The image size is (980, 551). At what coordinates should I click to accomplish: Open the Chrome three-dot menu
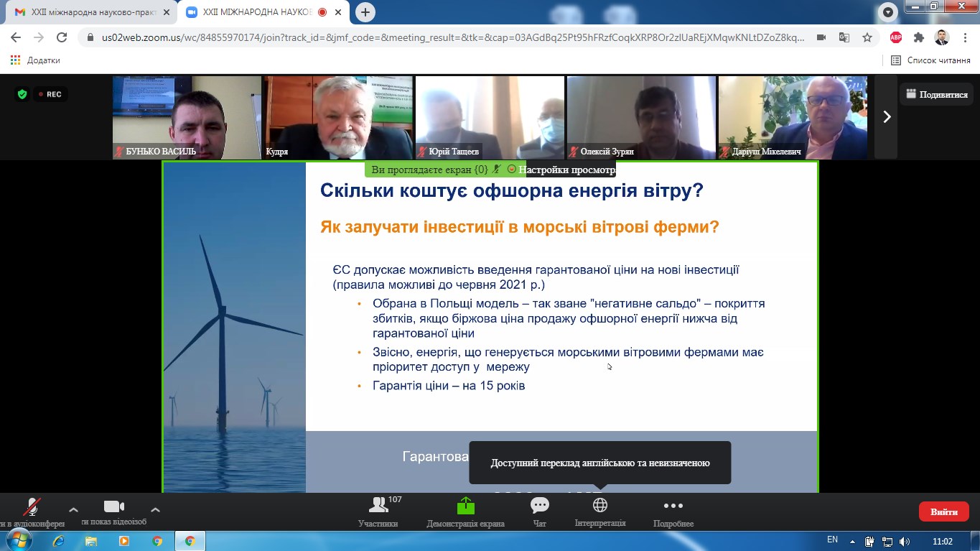pos(965,37)
